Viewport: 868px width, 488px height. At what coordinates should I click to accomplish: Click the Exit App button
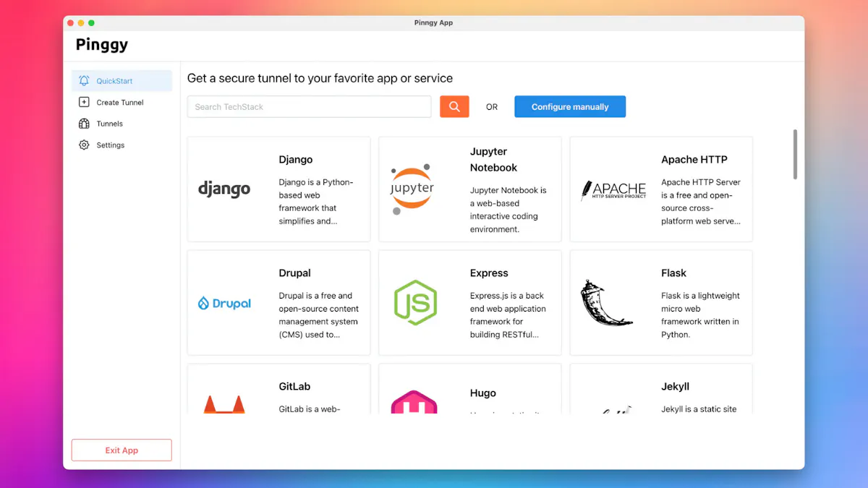pyautogui.click(x=122, y=450)
